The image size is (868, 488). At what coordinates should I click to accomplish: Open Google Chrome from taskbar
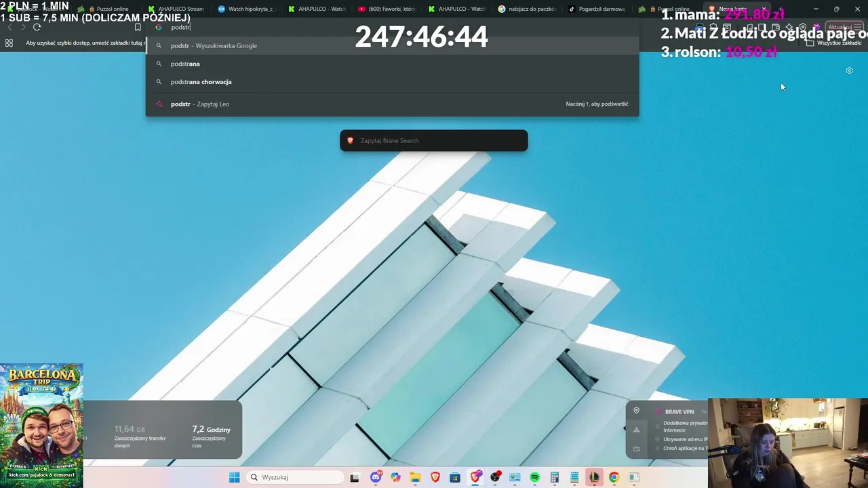point(614,477)
